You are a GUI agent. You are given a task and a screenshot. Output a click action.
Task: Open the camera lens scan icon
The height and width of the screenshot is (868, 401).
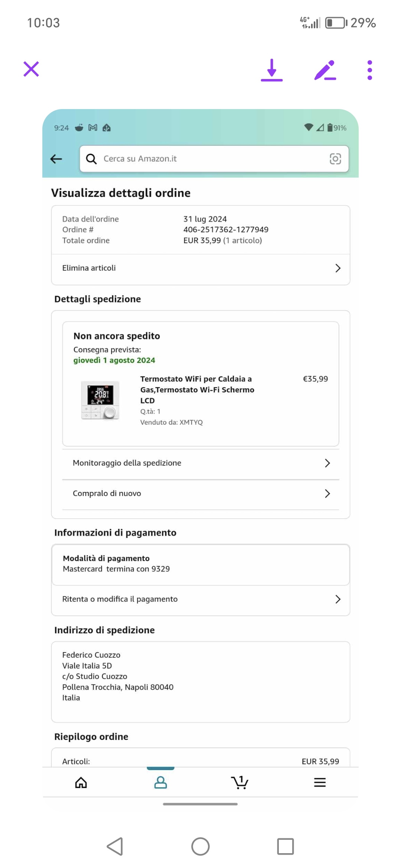(x=335, y=159)
